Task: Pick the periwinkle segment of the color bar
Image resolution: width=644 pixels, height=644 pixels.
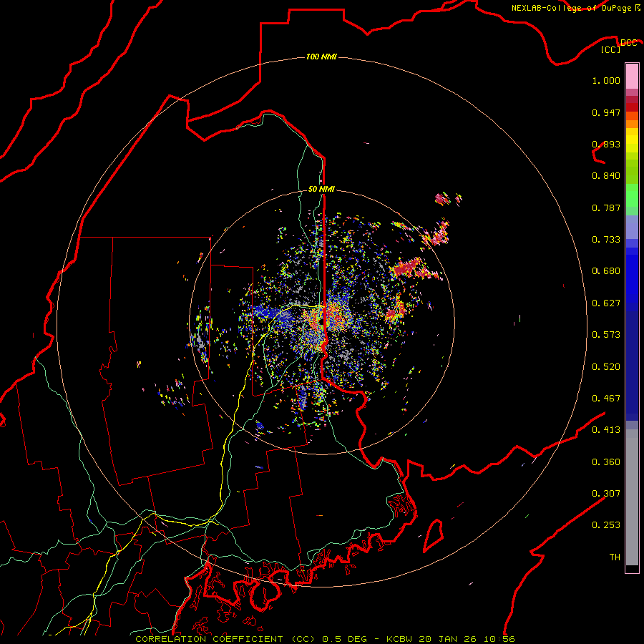Action: (632, 227)
